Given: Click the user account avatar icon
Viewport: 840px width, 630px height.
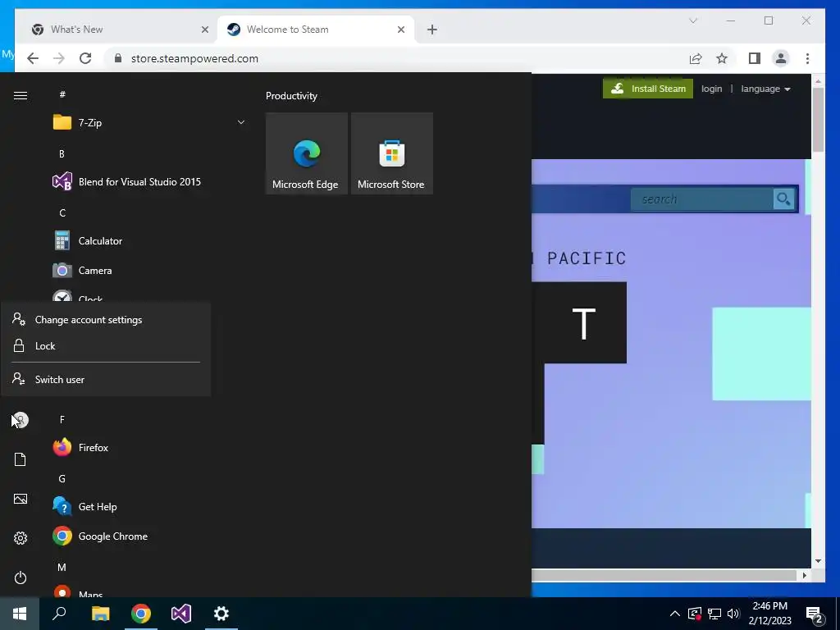Looking at the screenshot, I should pyautogui.click(x=21, y=420).
